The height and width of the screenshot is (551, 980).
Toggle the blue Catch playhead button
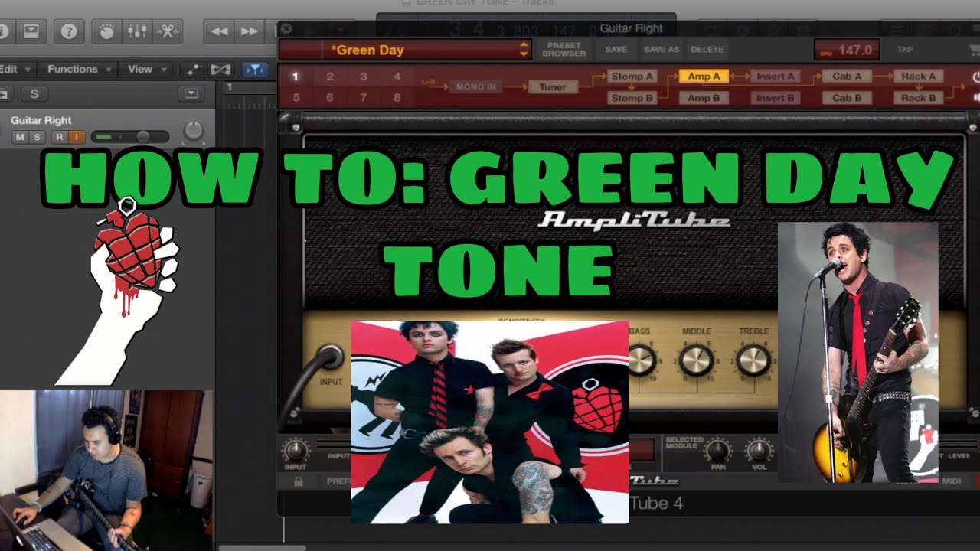coord(255,70)
